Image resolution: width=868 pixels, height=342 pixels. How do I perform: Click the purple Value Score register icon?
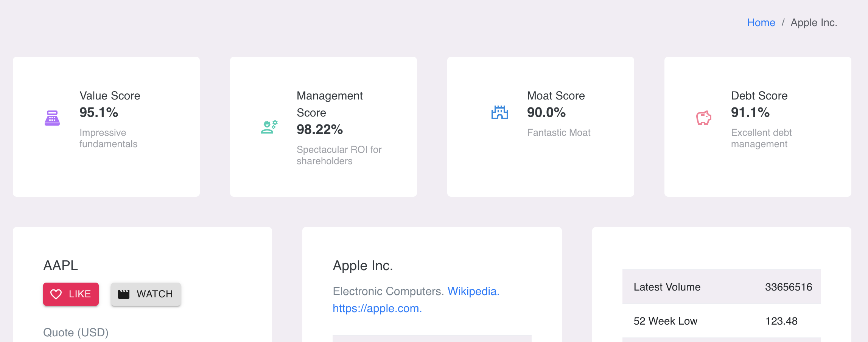point(52,118)
